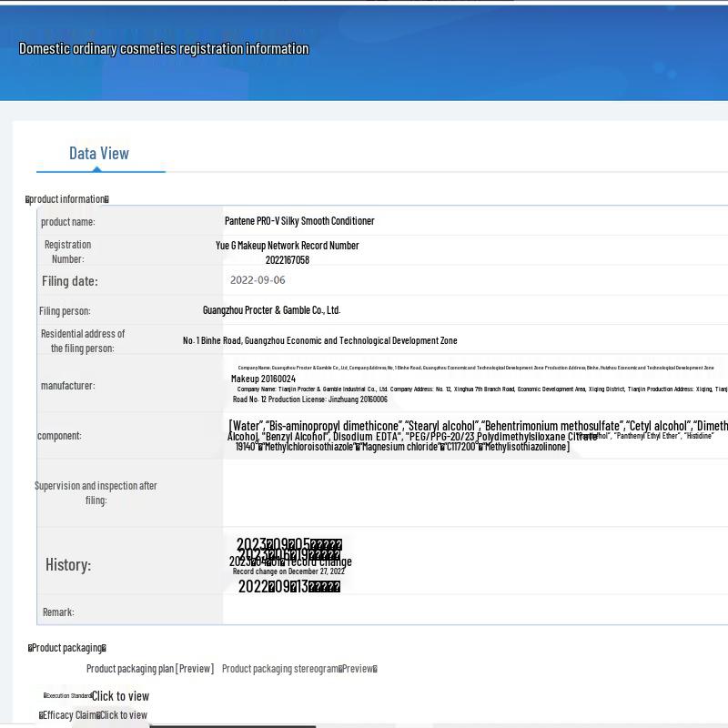Open the December 27, 2022 record change

coord(288,571)
